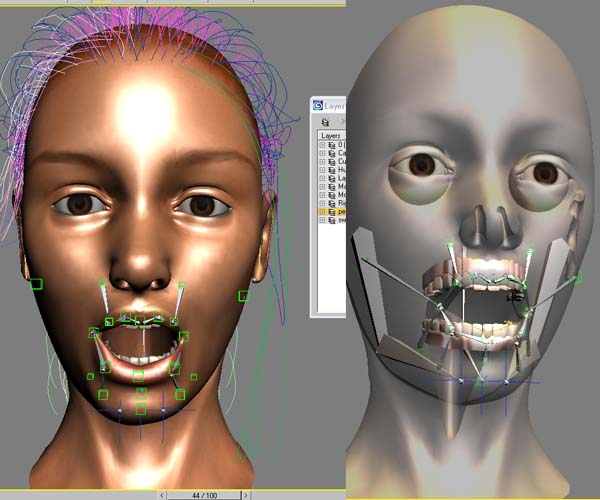
Task: Click the layer icon of the highlighted 'pe' layer
Action: pyautogui.click(x=331, y=212)
